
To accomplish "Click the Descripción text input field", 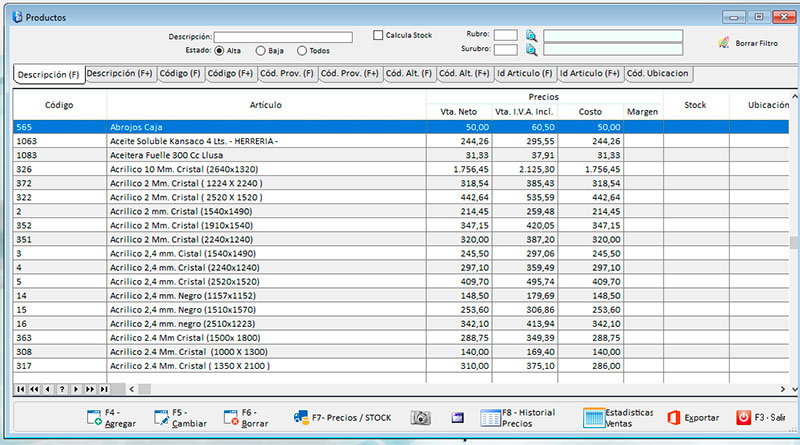I will point(283,37).
